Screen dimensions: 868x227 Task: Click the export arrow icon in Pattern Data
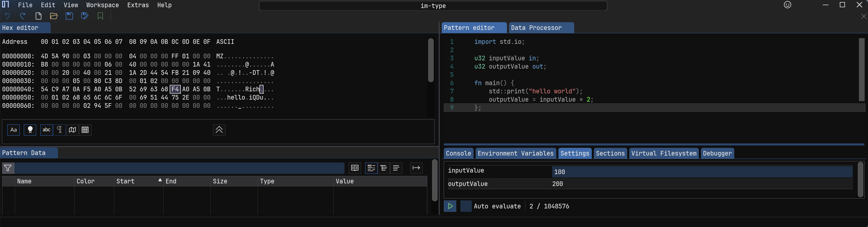coord(416,168)
